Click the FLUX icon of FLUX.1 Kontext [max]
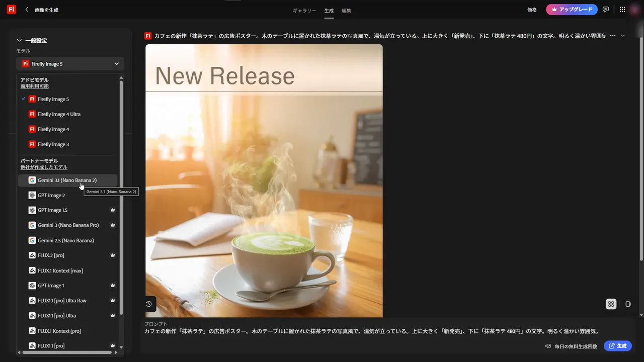 pyautogui.click(x=32, y=270)
